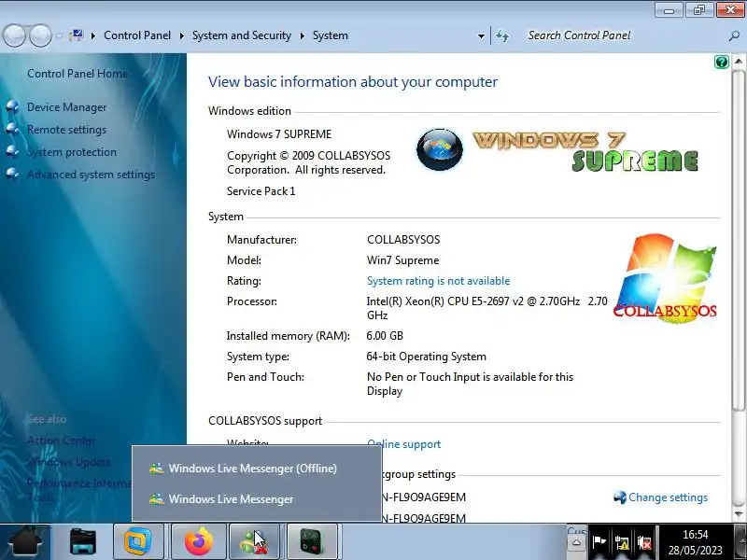
Task: Show hidden tray icons arrow
Action: coord(576,542)
